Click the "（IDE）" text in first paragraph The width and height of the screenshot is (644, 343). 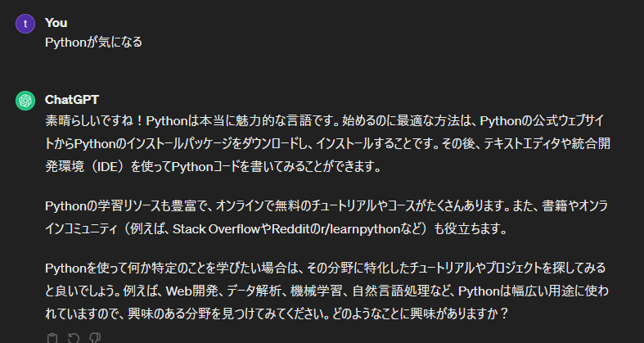pos(108,167)
